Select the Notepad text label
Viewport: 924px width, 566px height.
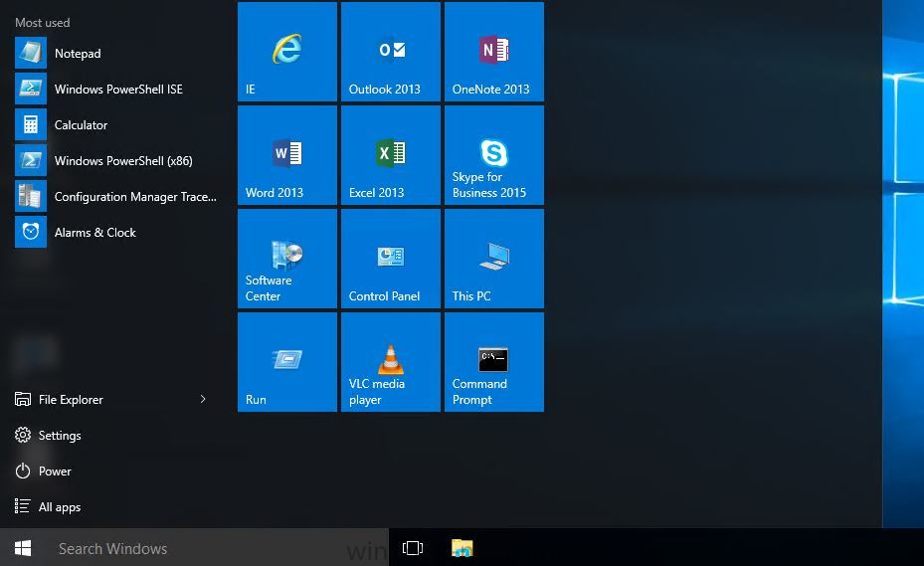click(78, 54)
